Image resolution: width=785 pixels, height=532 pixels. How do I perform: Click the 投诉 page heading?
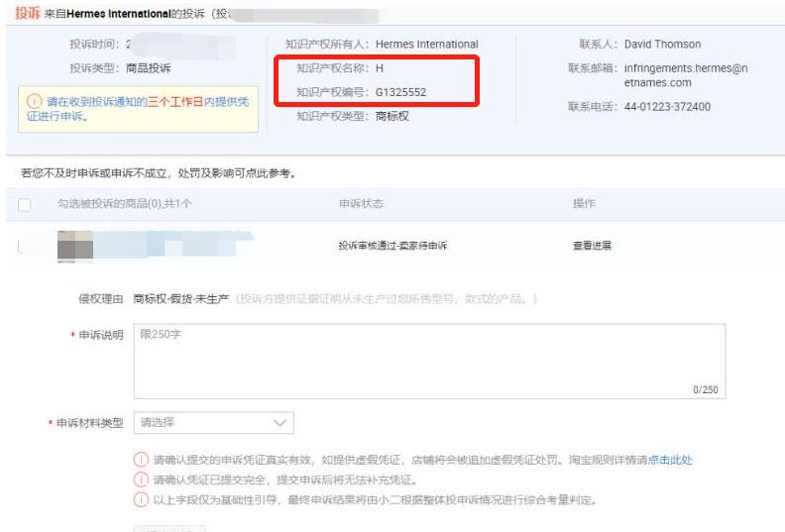click(x=28, y=13)
